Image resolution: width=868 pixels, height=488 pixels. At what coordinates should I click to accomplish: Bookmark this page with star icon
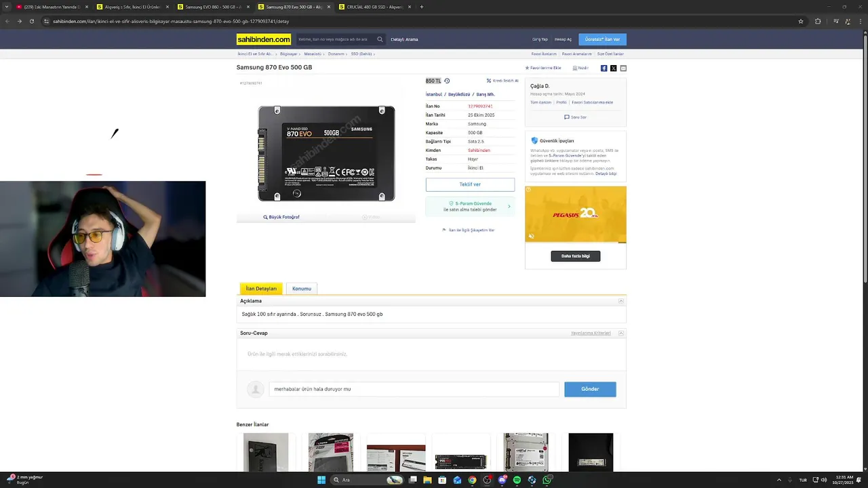tap(801, 21)
